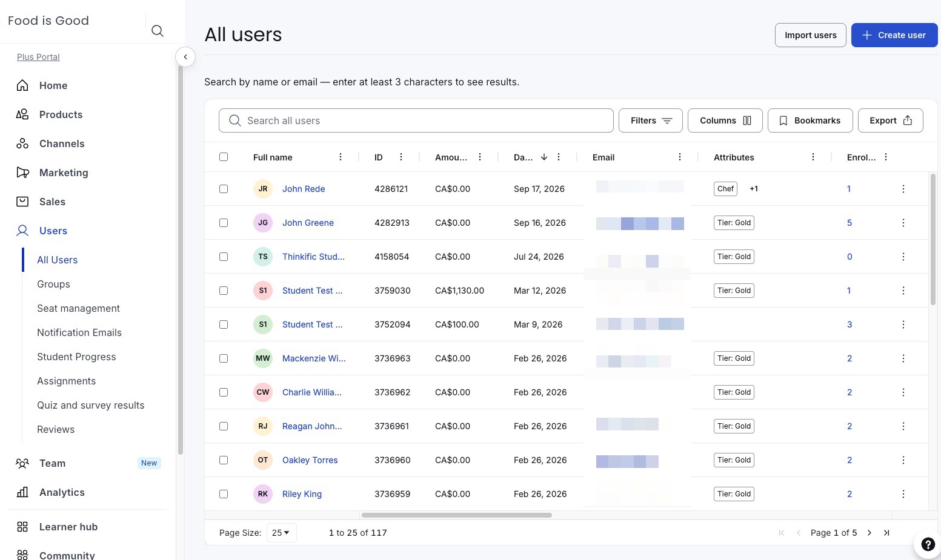The width and height of the screenshot is (941, 560).
Task: Open the Columns chooser
Action: coord(725,120)
